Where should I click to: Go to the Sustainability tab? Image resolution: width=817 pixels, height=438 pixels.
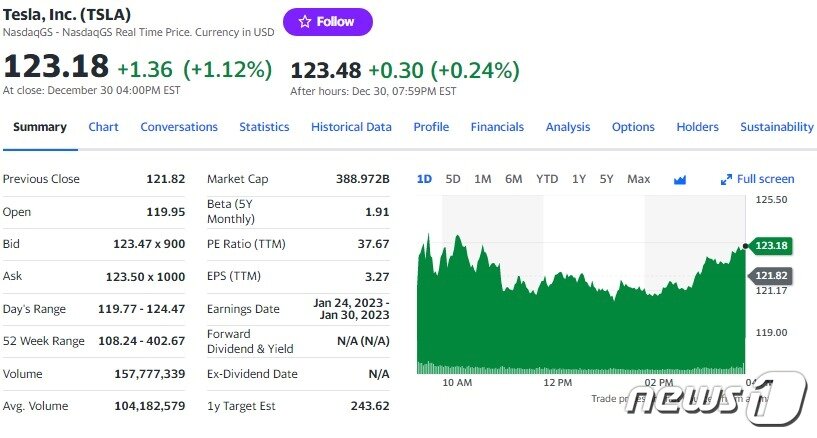click(x=777, y=127)
